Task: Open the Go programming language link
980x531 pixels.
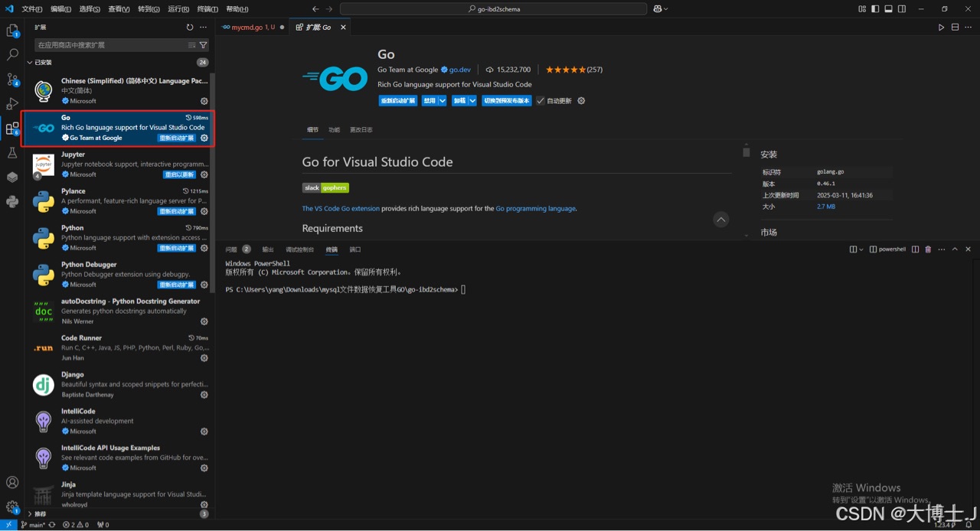Action: [535, 208]
